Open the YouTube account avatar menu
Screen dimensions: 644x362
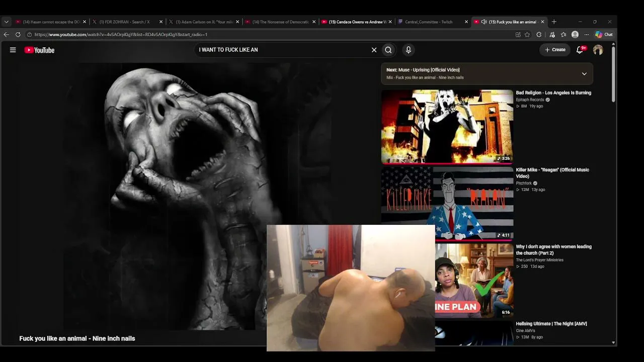point(598,50)
